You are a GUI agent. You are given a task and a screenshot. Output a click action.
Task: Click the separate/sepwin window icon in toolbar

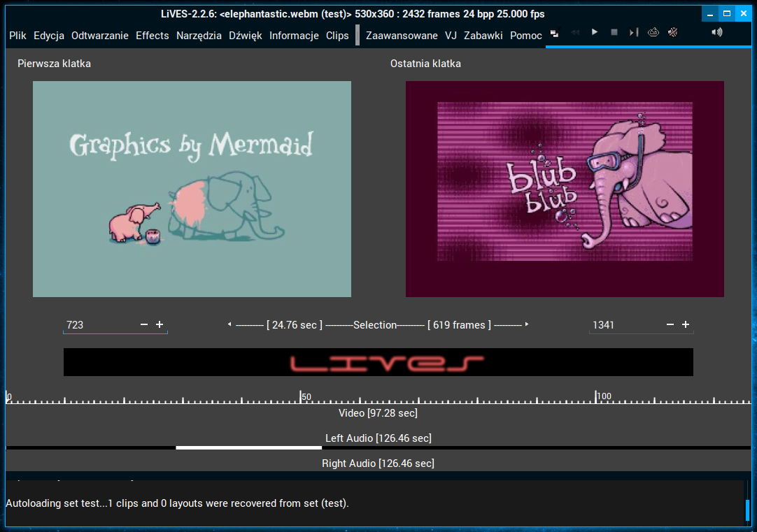(x=555, y=34)
